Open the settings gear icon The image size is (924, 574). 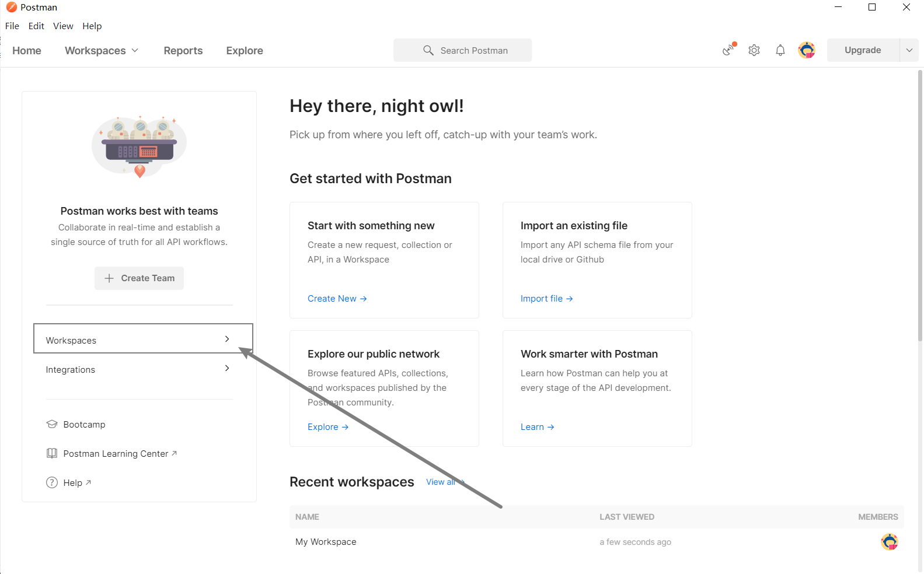tap(754, 50)
